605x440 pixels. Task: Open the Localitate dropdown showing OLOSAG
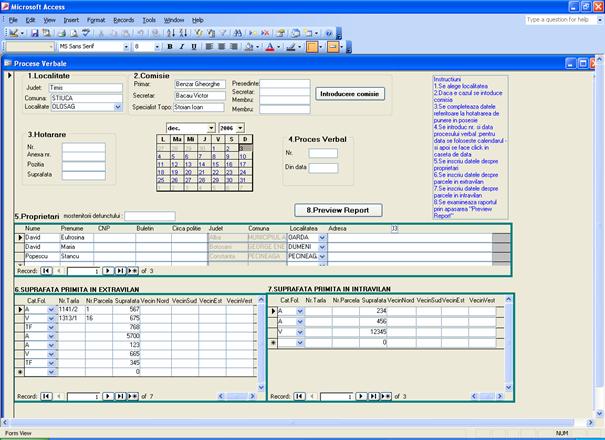click(117, 106)
